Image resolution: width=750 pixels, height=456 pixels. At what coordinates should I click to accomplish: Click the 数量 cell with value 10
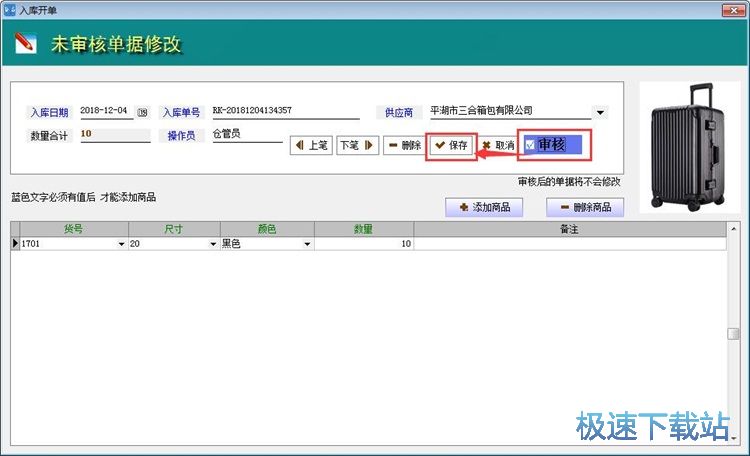pos(364,244)
